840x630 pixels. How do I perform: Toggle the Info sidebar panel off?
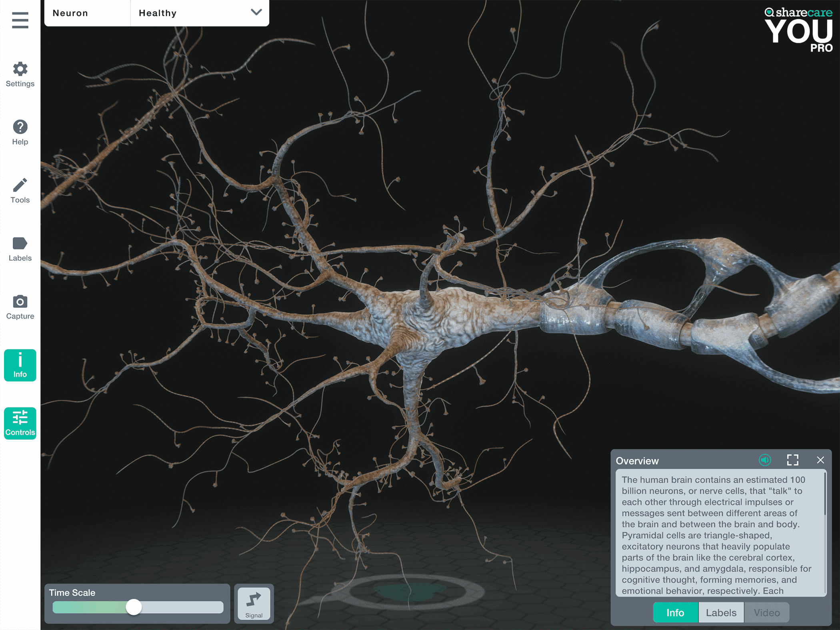(x=20, y=365)
